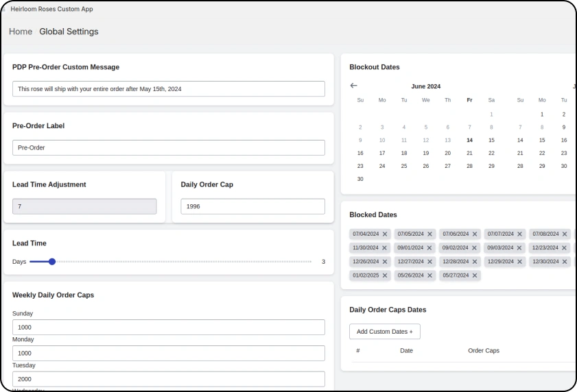The width and height of the screenshot is (577, 392).
Task: Click the PDP Pre-Order Custom Message field
Action: (x=169, y=89)
